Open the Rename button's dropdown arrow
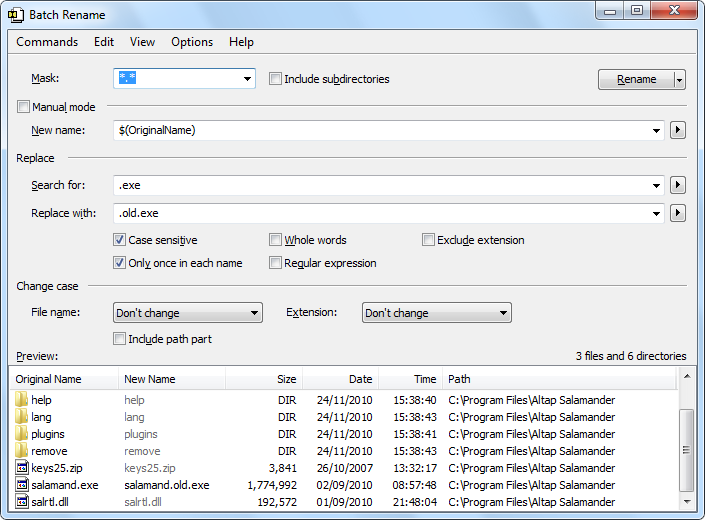Viewport: 705px width, 520px height. [680, 80]
